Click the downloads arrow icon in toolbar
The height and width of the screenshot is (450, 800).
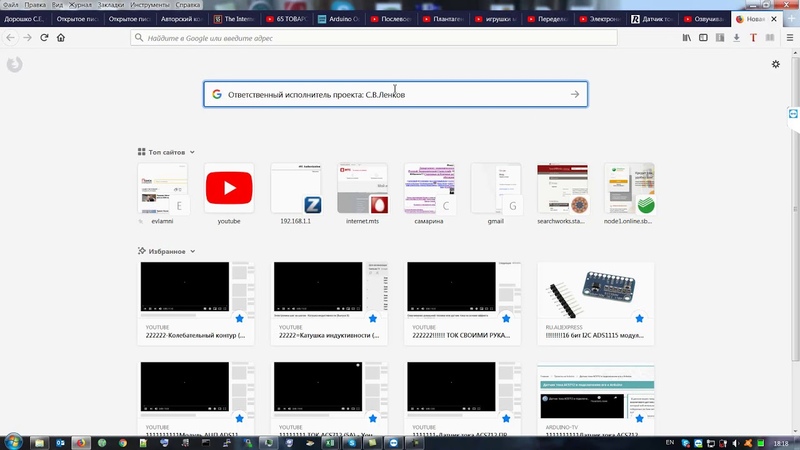737,38
